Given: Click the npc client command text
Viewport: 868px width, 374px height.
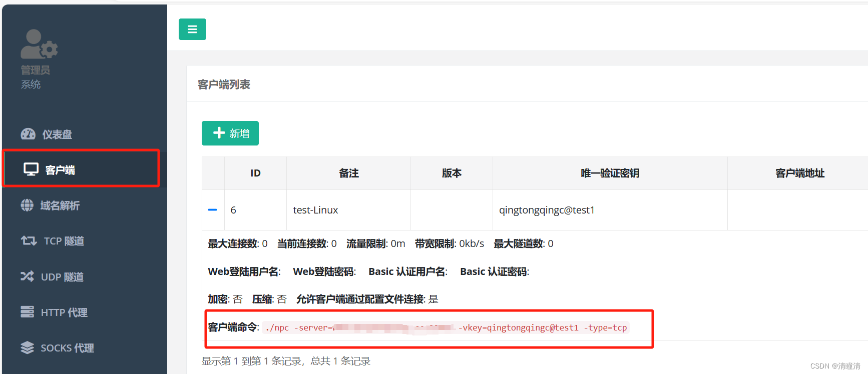Looking at the screenshot, I should (446, 327).
